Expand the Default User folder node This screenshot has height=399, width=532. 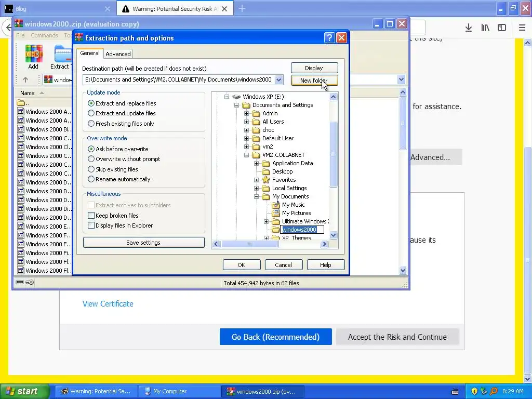click(247, 138)
